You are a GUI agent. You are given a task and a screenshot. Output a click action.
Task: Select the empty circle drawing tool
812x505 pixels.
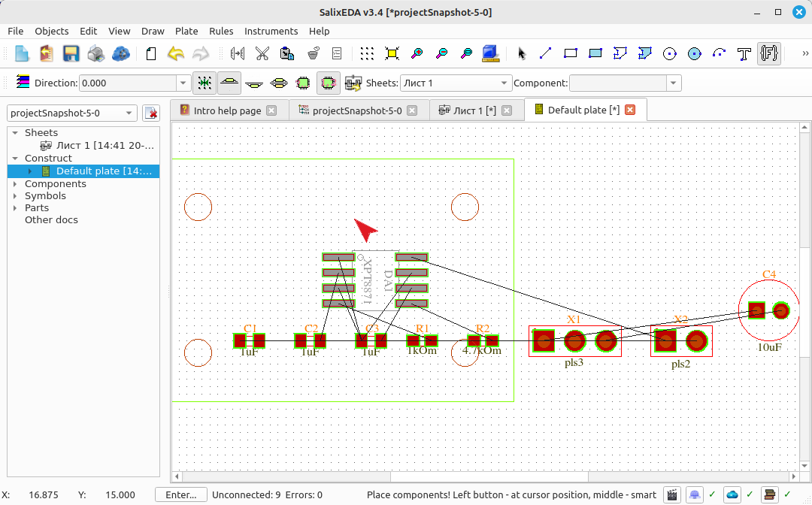(670, 53)
